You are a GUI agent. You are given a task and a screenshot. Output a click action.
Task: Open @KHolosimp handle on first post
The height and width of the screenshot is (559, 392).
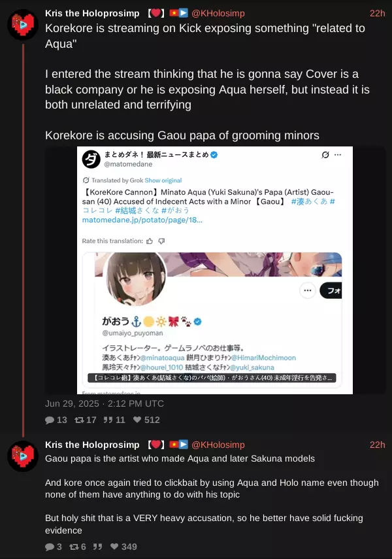(218, 14)
